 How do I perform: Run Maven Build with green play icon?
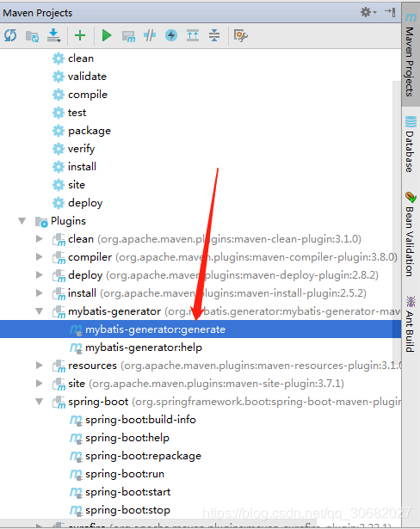[107, 35]
